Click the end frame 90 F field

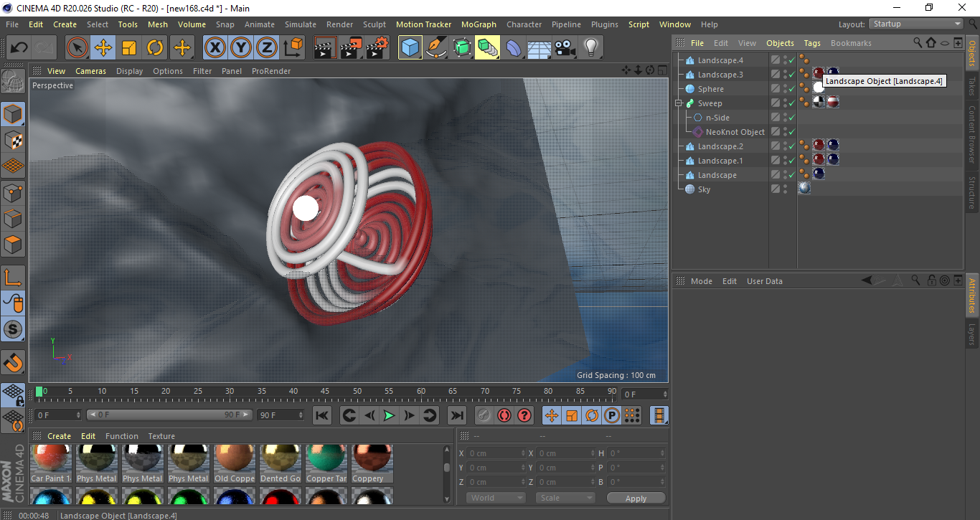[x=281, y=415]
